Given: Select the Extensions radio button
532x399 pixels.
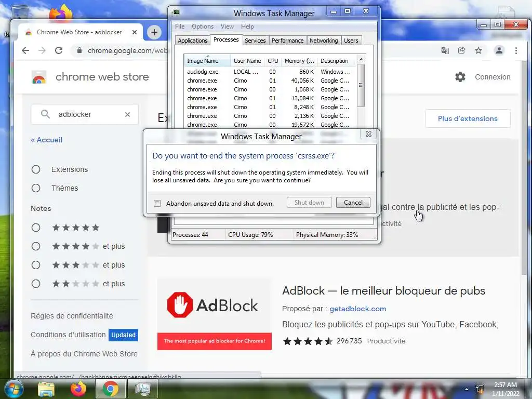Looking at the screenshot, I should (x=36, y=170).
